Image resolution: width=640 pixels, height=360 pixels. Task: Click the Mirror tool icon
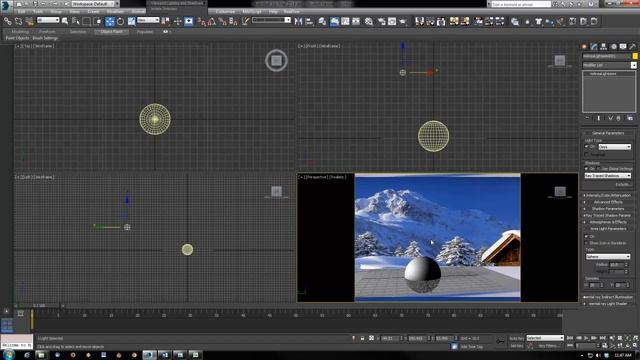click(298, 21)
